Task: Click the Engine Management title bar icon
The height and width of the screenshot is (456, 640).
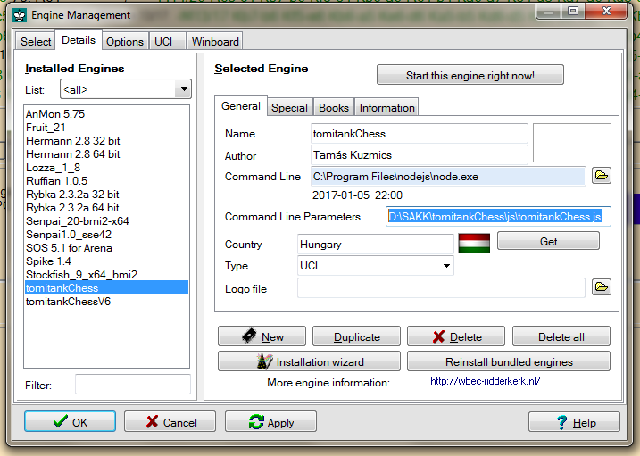Action: [x=19, y=16]
